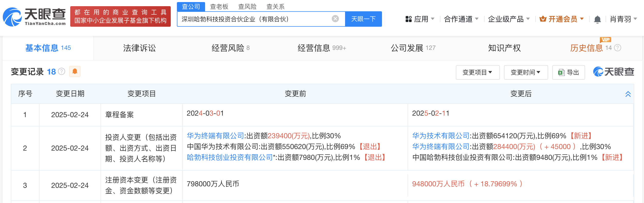Image resolution: width=644 pixels, height=203 pixels.
Task: Open 华为终端有限公司 link in 变更后 column
Action: point(441,146)
